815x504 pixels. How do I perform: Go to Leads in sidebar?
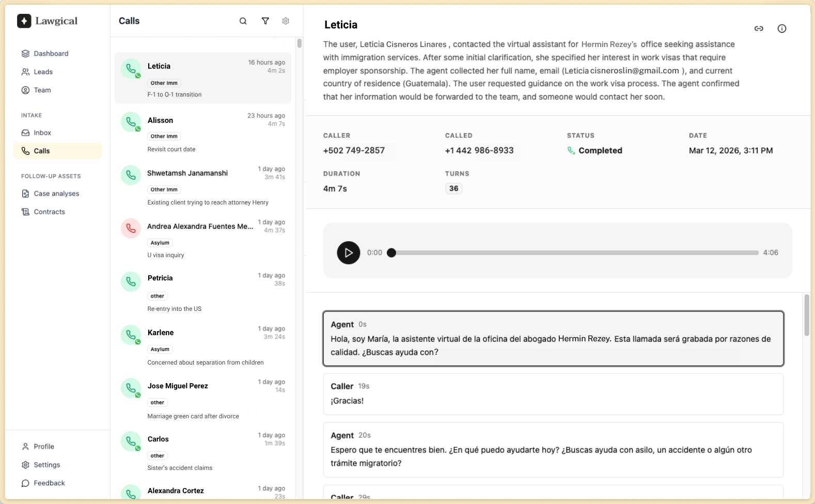point(43,72)
